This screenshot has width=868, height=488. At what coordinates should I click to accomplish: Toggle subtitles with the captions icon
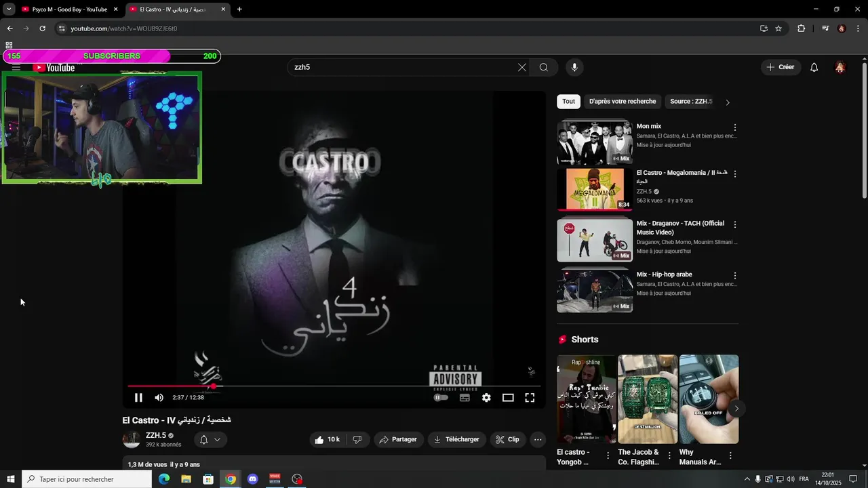pos(465,398)
